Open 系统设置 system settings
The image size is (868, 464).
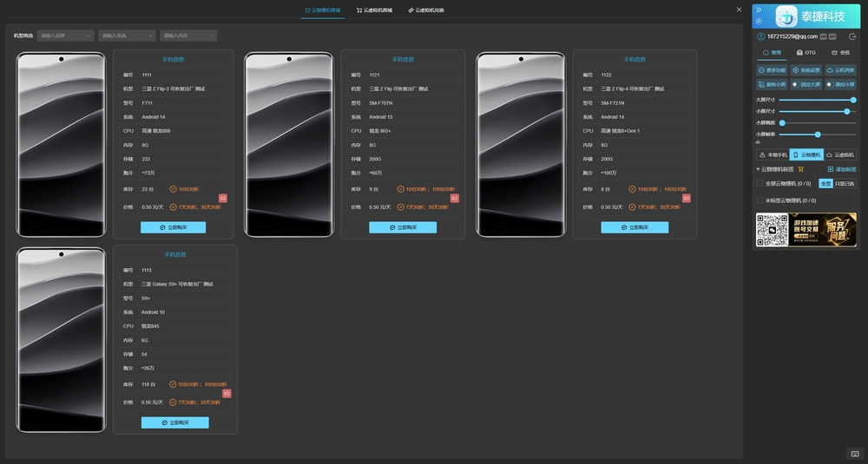806,69
